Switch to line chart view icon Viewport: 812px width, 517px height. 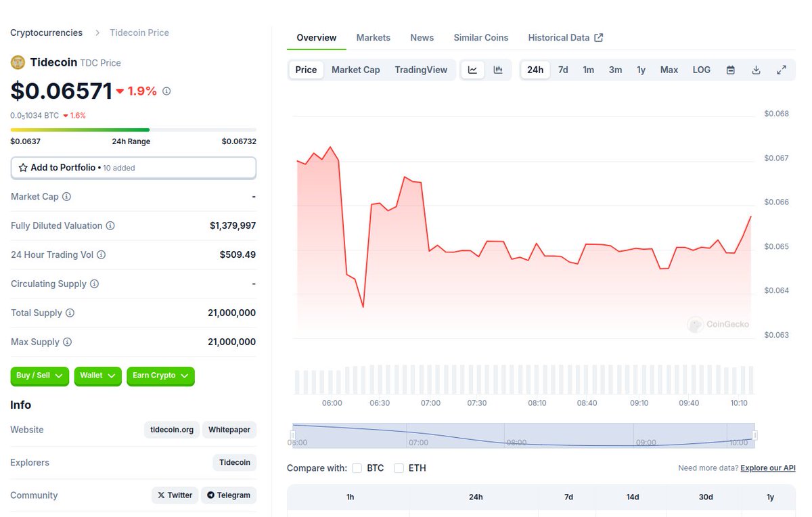click(x=472, y=70)
